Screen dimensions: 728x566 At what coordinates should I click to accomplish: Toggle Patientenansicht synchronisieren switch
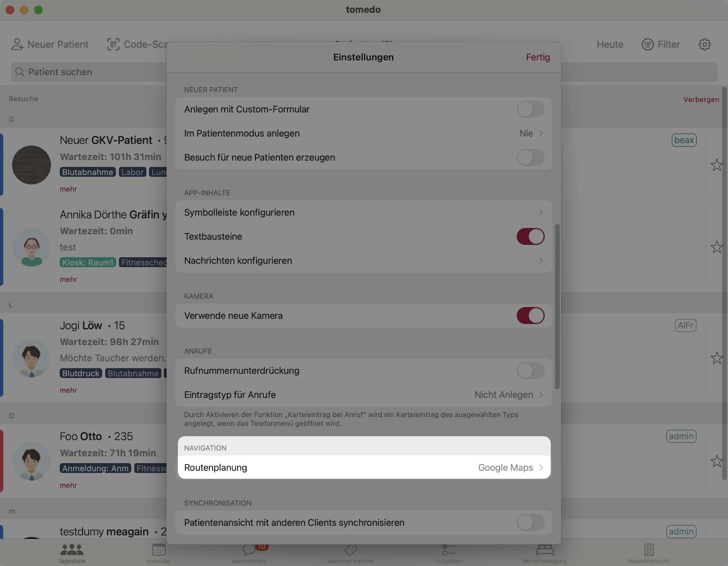(530, 523)
